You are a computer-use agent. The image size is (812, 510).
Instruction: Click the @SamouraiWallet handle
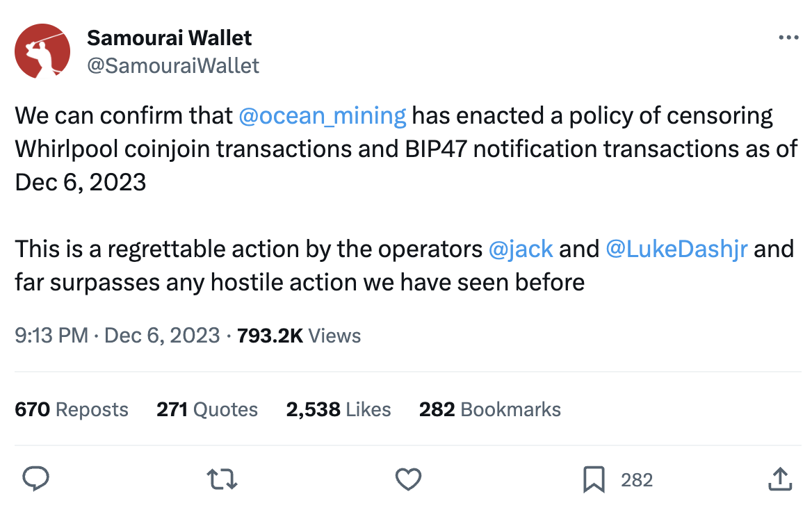(172, 65)
